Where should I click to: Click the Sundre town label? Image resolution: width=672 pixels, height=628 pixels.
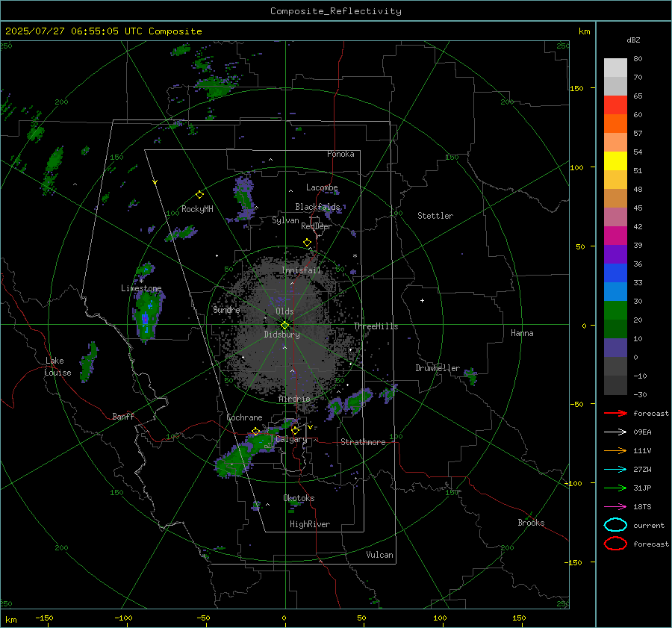(x=226, y=309)
